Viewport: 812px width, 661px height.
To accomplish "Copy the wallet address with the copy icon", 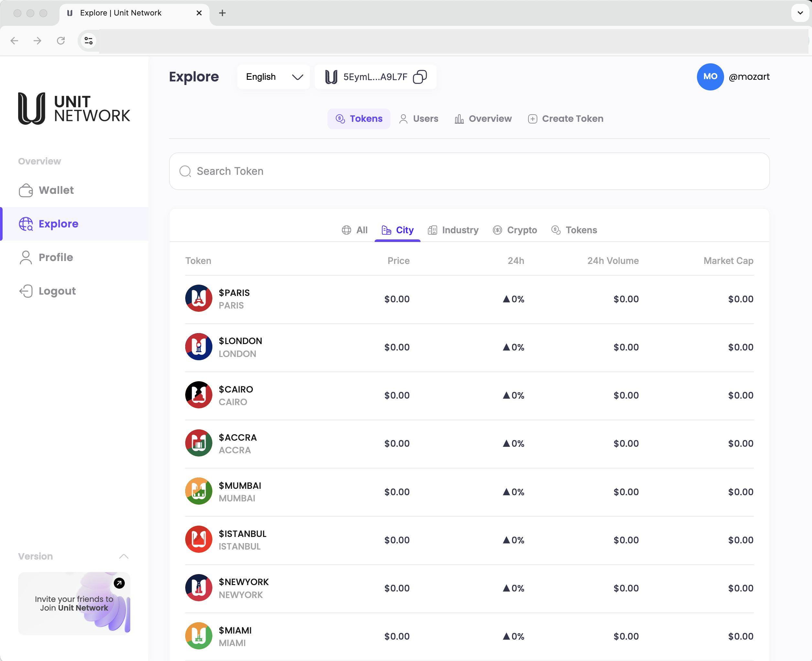I will (x=420, y=77).
